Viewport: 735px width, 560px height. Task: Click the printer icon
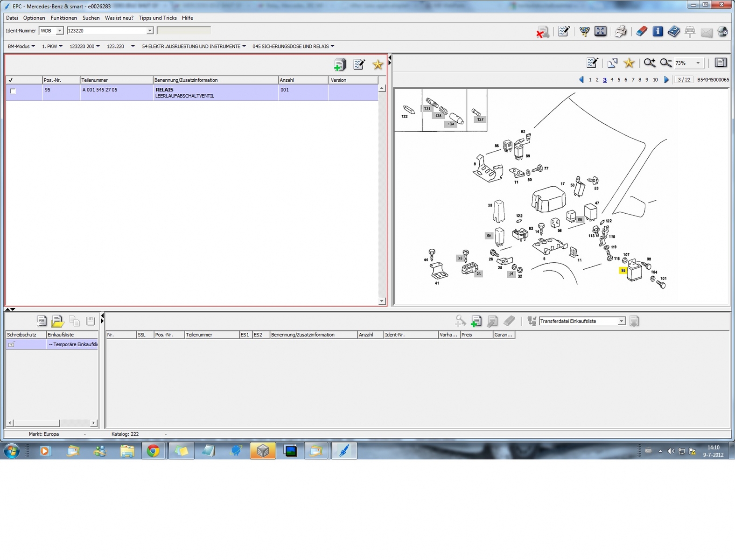click(x=621, y=32)
